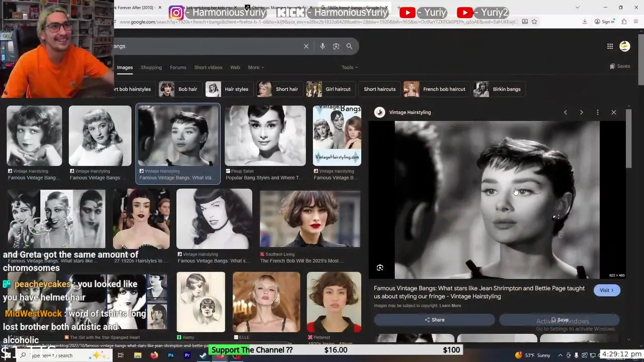Viewport: 644px width, 362px height.
Task: Open the Learn More copyright link
Action: pos(450,306)
